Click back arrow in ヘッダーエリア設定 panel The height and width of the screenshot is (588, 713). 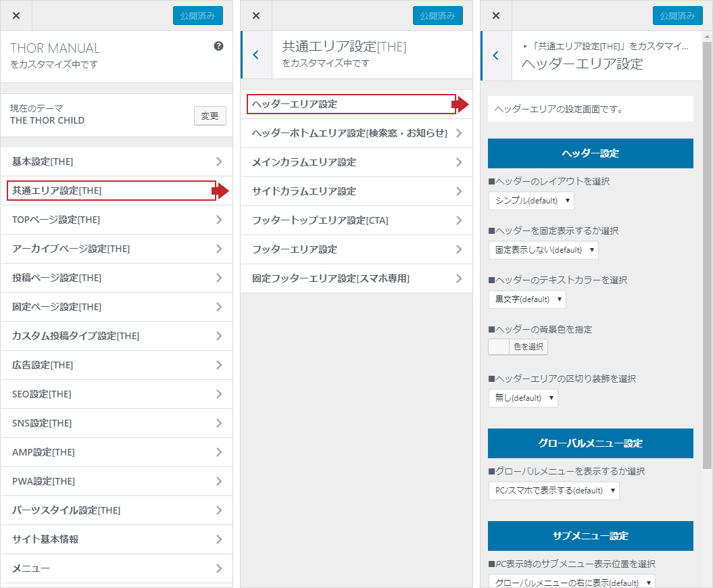coord(495,55)
